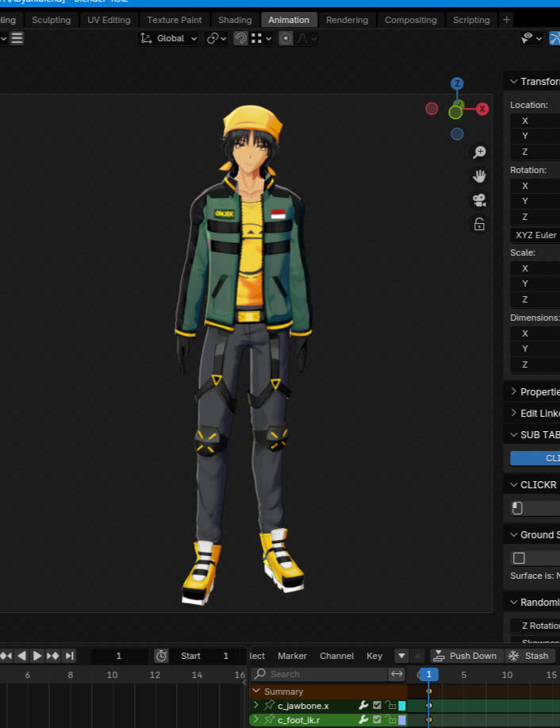The image size is (560, 728).
Task: Select the pan view hand icon
Action: pos(479,176)
